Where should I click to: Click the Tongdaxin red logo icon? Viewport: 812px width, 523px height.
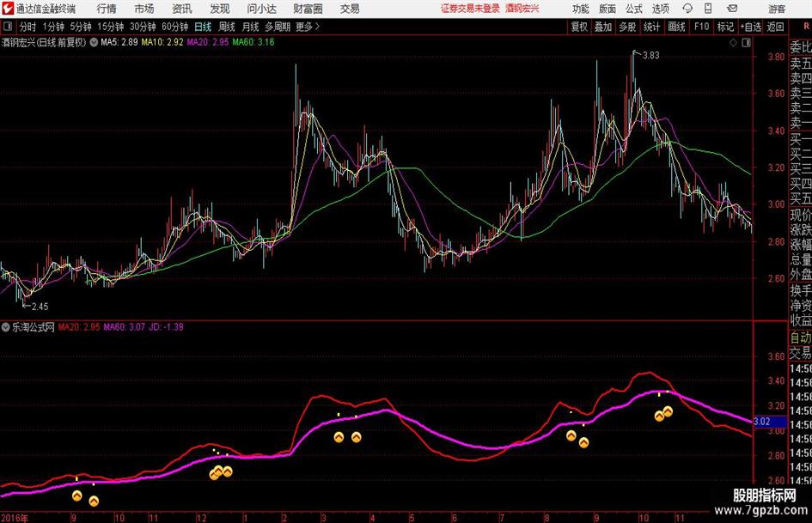(8, 9)
